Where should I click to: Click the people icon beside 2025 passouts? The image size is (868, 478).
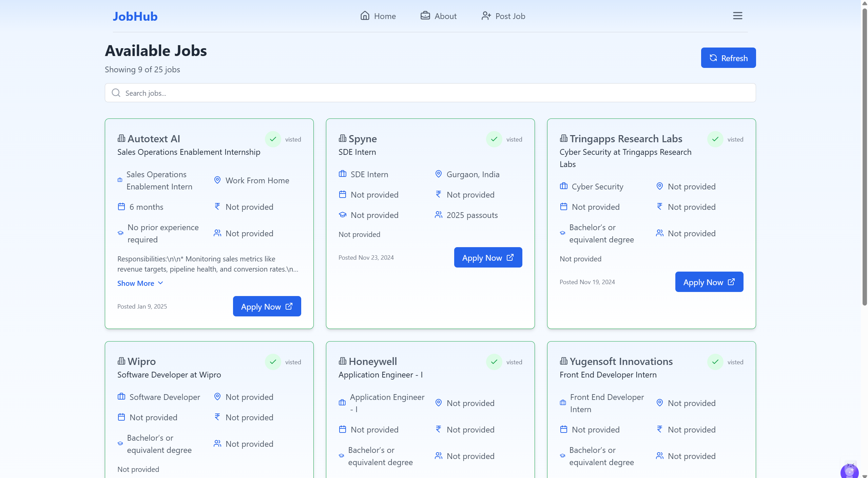point(438,215)
